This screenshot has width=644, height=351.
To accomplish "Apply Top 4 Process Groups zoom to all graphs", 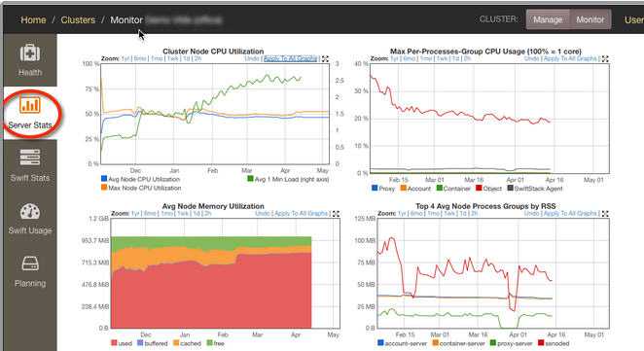I will click(x=570, y=214).
